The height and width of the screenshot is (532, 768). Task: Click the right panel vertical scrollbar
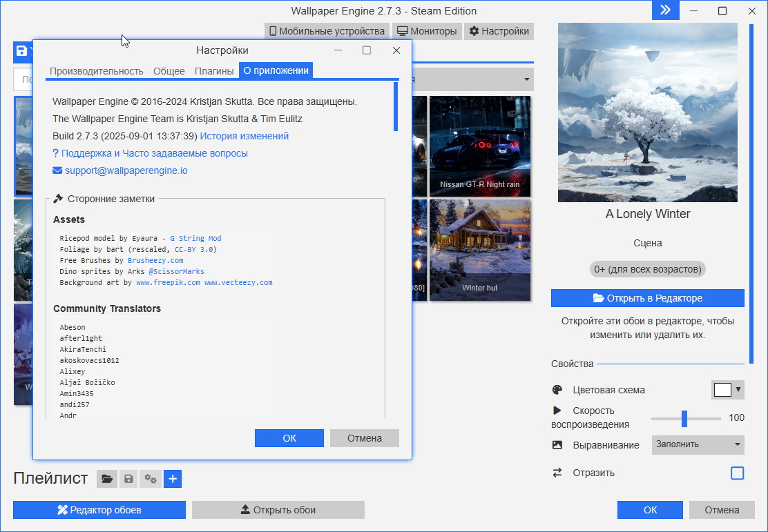pos(751,193)
